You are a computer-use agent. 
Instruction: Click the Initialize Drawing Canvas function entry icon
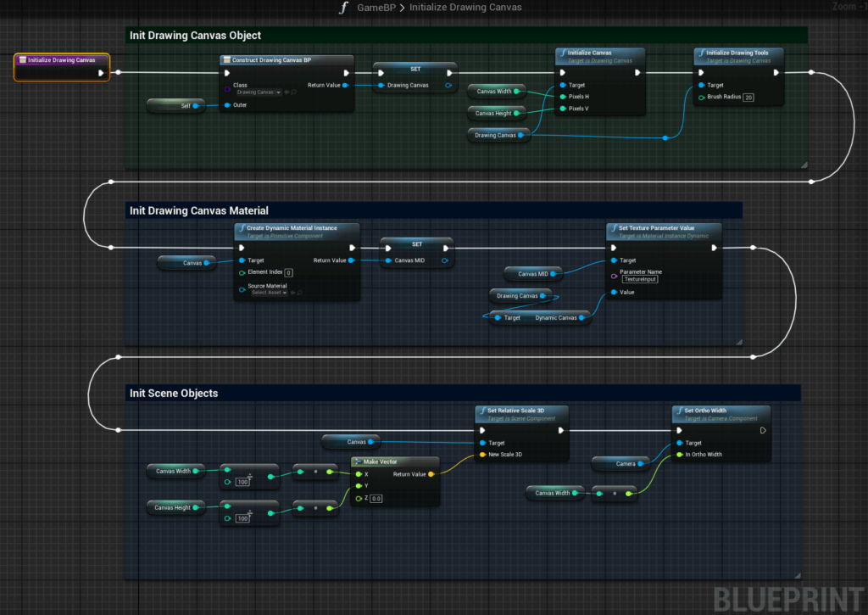coord(22,60)
